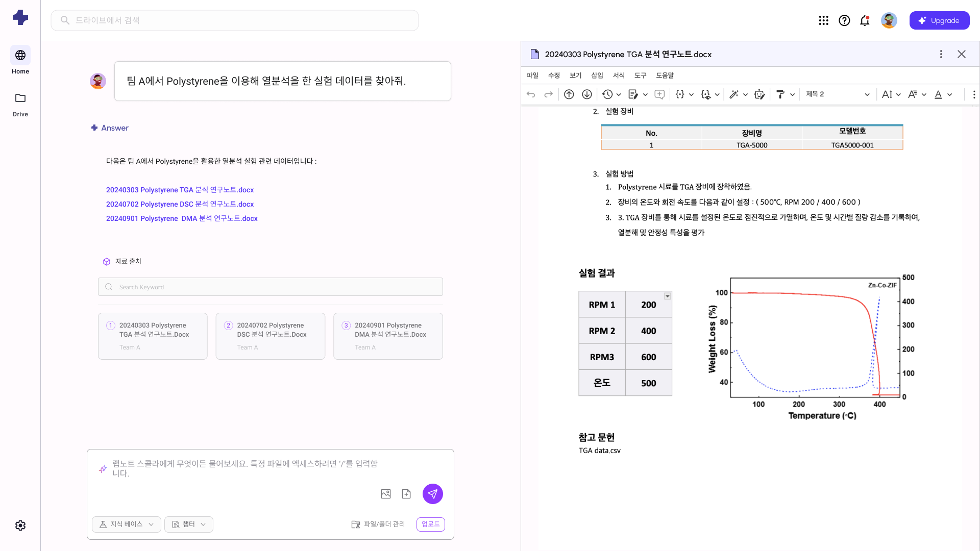
Task: Send the message with the paper plane button
Action: point(432,493)
